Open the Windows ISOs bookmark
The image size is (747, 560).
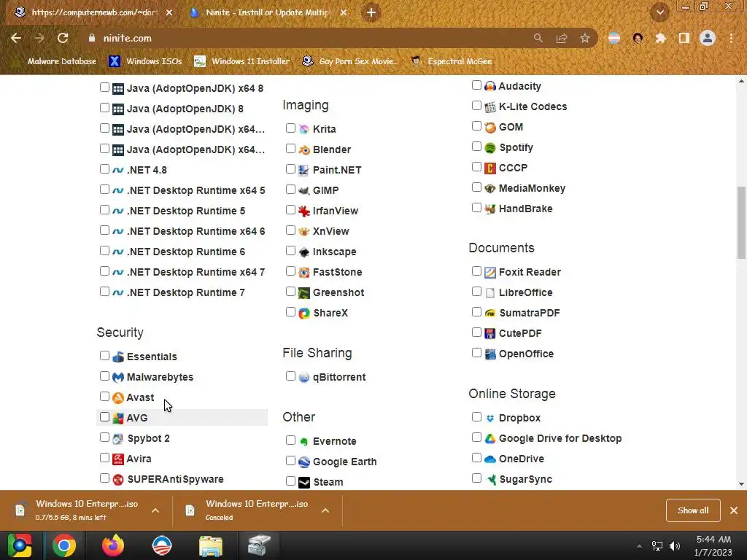tap(145, 61)
